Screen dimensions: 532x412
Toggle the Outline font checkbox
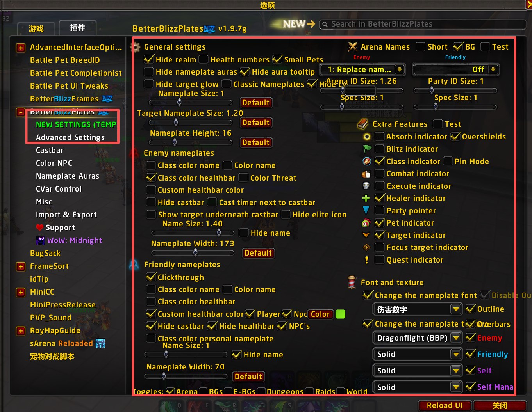point(471,309)
